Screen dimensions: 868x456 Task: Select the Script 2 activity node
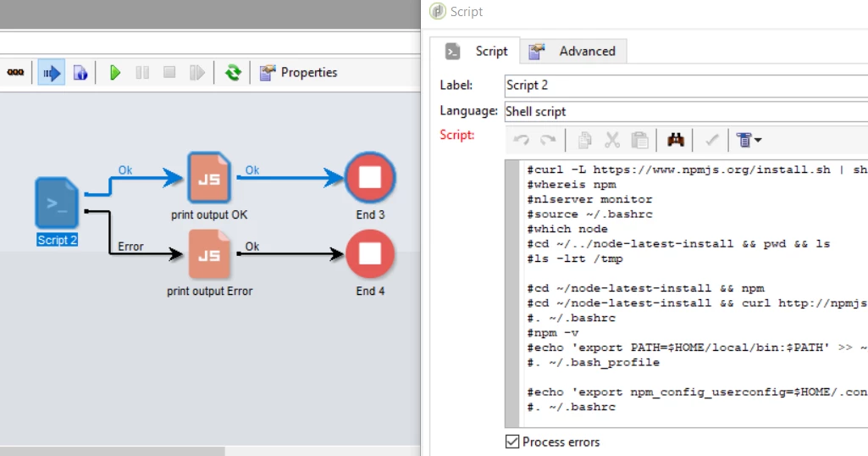point(57,203)
